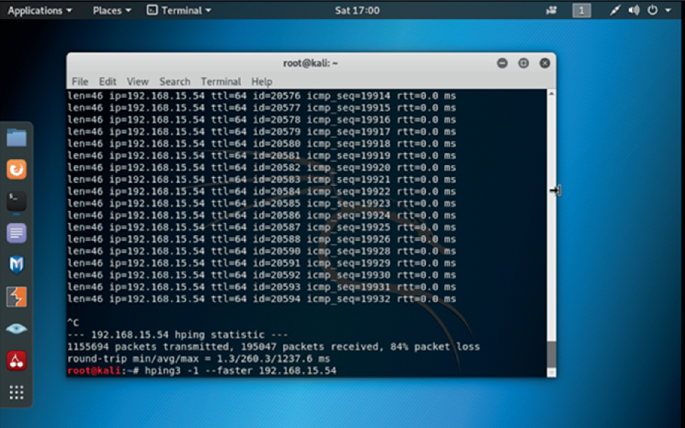Launch Metasploit from the dock
This screenshot has width=685, height=428.
coord(17,265)
